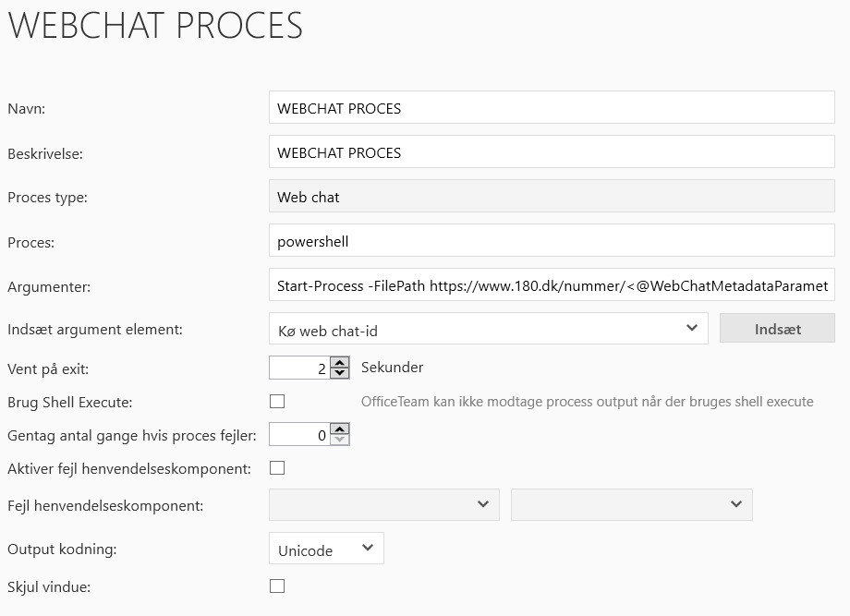850x616 pixels.
Task: Click the Vent på exit number box
Action: click(298, 368)
